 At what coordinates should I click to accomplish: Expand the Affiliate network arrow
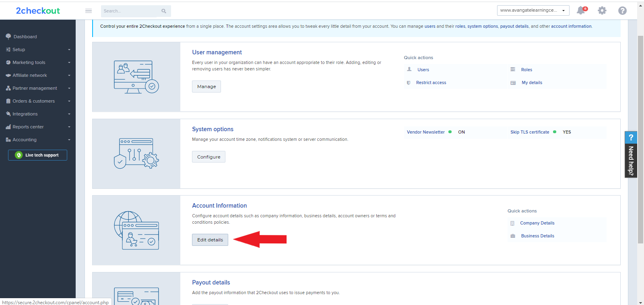pyautogui.click(x=69, y=76)
